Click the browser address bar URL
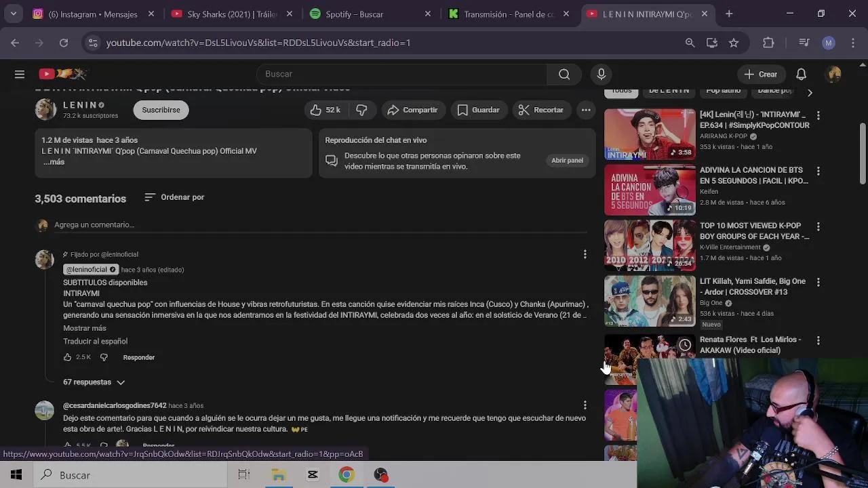This screenshot has width=868, height=488. (258, 43)
